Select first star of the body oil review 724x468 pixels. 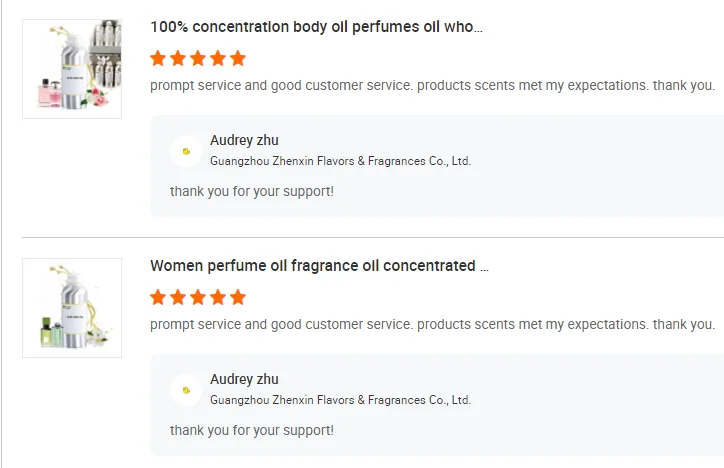coord(158,58)
